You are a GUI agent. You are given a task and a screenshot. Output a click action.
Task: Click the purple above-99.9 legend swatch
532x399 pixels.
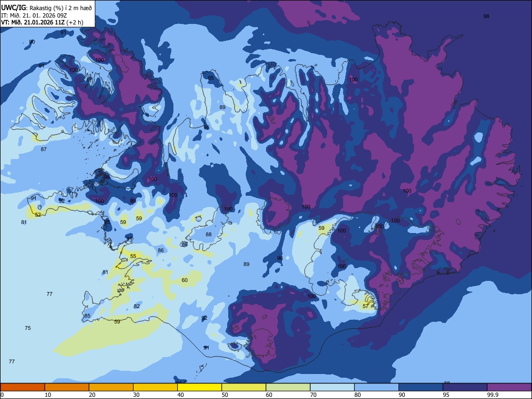coord(509,387)
